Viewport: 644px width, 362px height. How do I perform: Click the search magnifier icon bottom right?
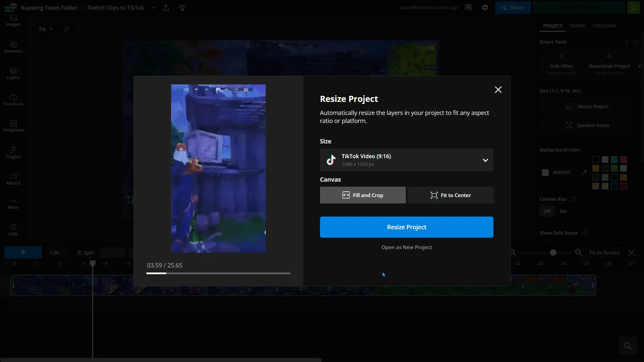628,346
